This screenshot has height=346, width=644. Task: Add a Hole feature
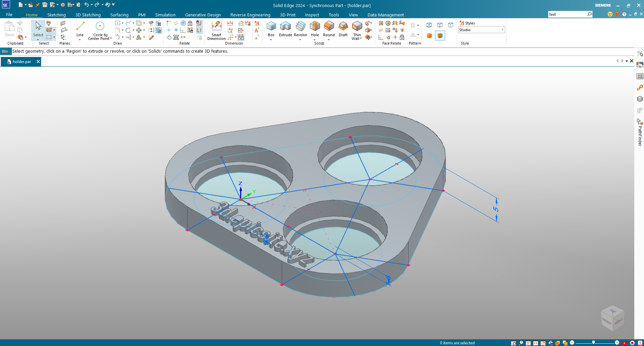(x=315, y=29)
